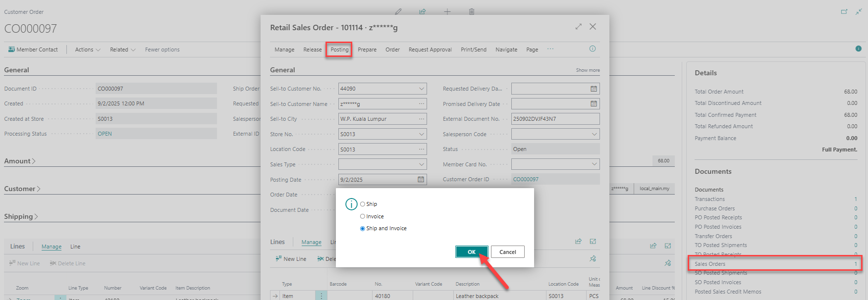Open the Salesperson Code dropdown
Image resolution: width=868 pixels, height=300 pixels.
594,134
